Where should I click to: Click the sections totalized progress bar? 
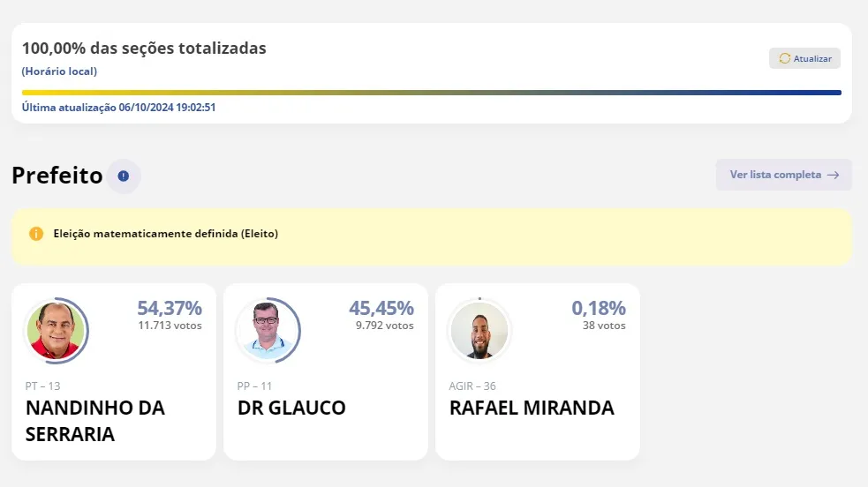(x=431, y=93)
